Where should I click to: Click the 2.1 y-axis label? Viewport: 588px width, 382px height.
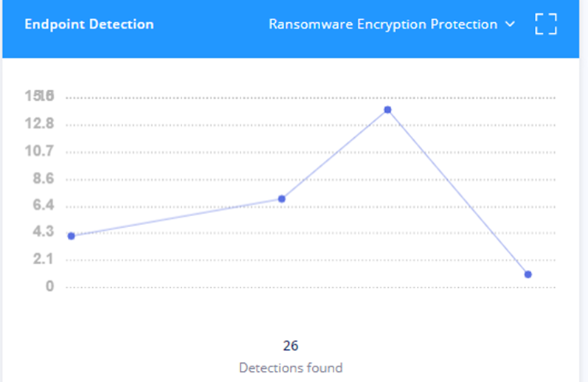[x=44, y=259]
